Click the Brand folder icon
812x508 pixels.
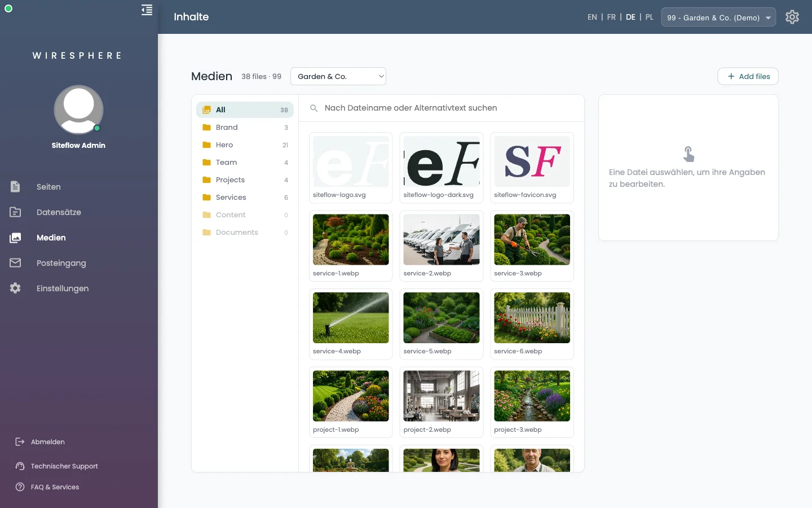pos(206,128)
